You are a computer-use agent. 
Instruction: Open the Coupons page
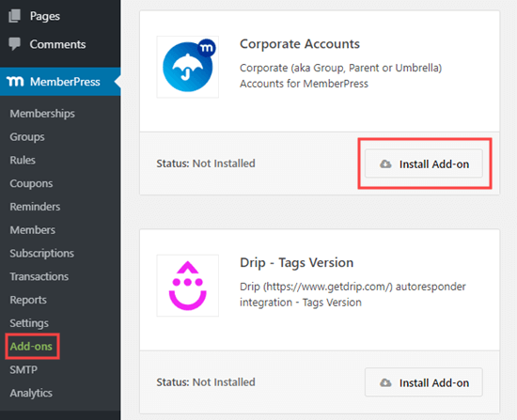[x=31, y=183]
